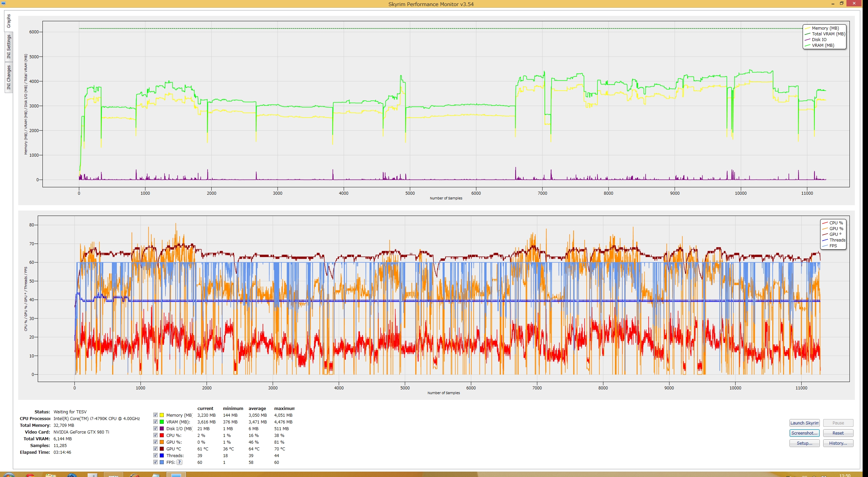868x477 pixels.
Task: Click the purple Disk I/O color swatch
Action: click(x=162, y=428)
